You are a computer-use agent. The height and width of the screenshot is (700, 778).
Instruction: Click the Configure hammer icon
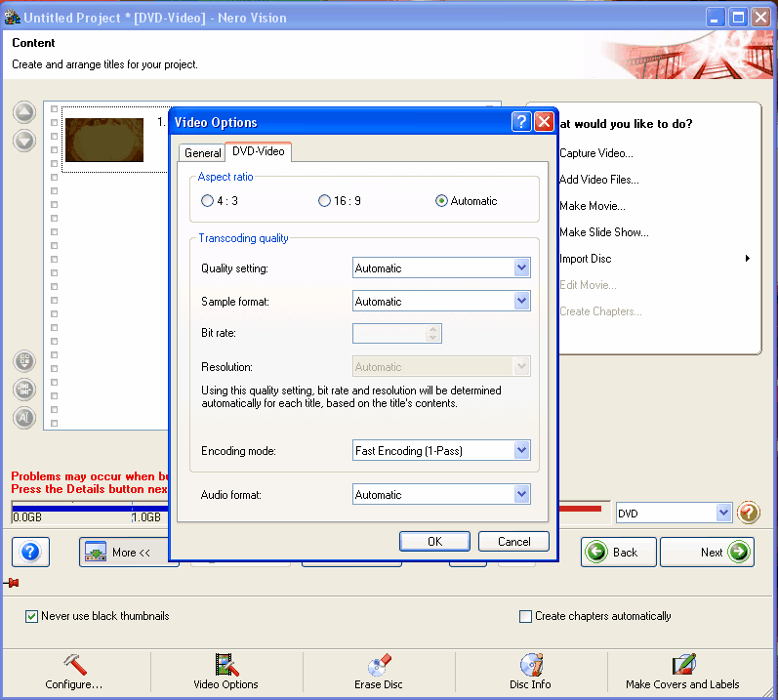tap(75, 664)
